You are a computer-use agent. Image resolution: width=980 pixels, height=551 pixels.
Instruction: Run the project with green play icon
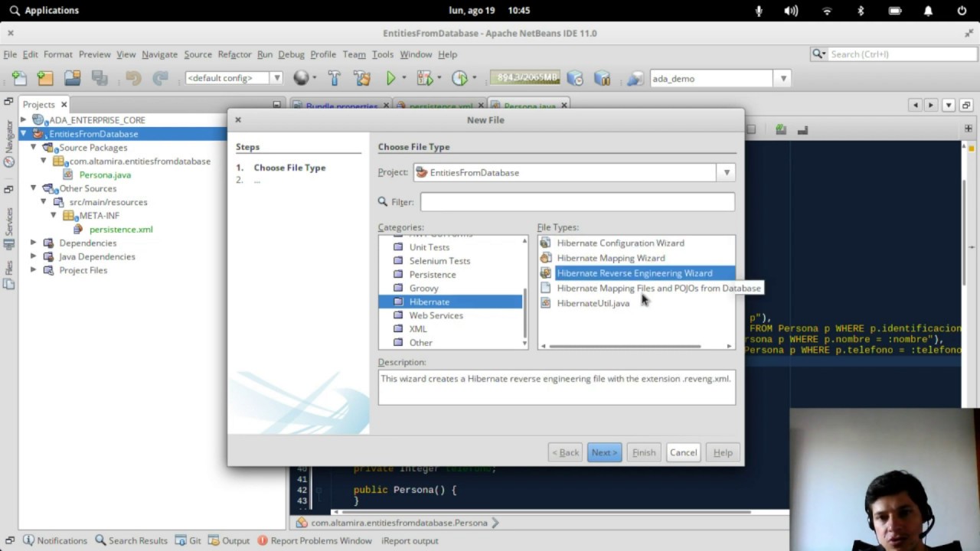(390, 78)
